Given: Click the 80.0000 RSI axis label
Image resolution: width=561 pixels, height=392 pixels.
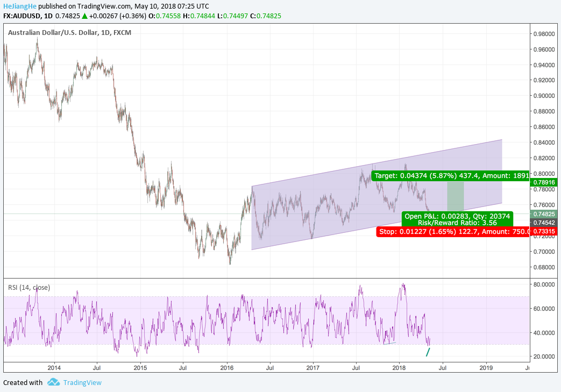Looking at the screenshot, I should coord(544,284).
